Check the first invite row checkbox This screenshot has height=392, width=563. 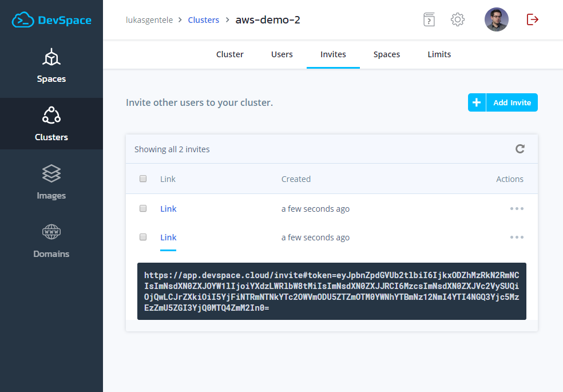click(143, 208)
